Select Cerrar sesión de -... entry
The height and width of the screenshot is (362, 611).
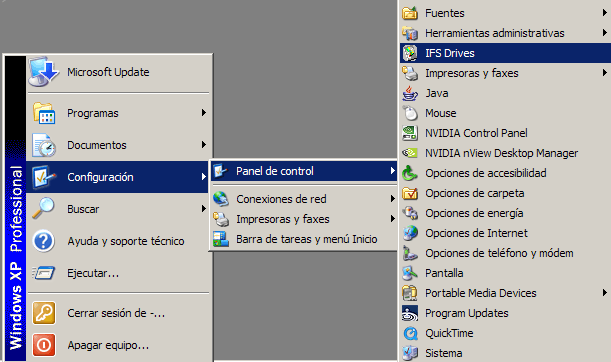coord(118,313)
